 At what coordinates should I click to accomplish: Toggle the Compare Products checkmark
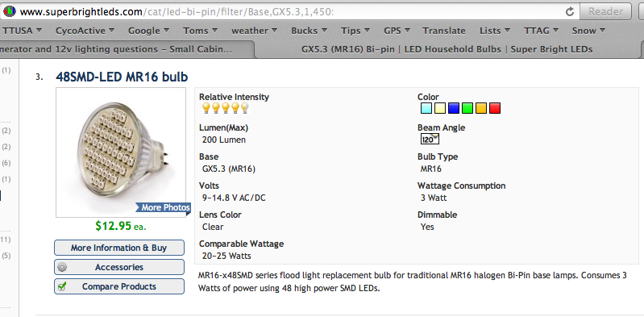(62, 286)
